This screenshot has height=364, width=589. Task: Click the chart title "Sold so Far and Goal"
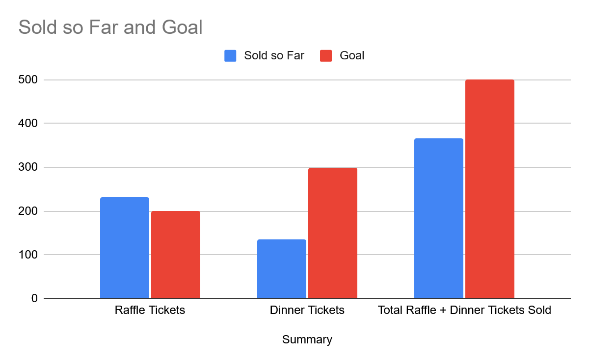click(x=110, y=27)
